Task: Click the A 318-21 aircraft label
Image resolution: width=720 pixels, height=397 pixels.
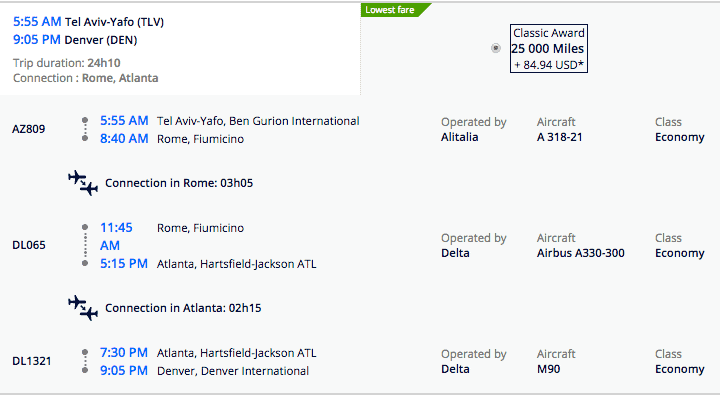Action: pos(560,137)
